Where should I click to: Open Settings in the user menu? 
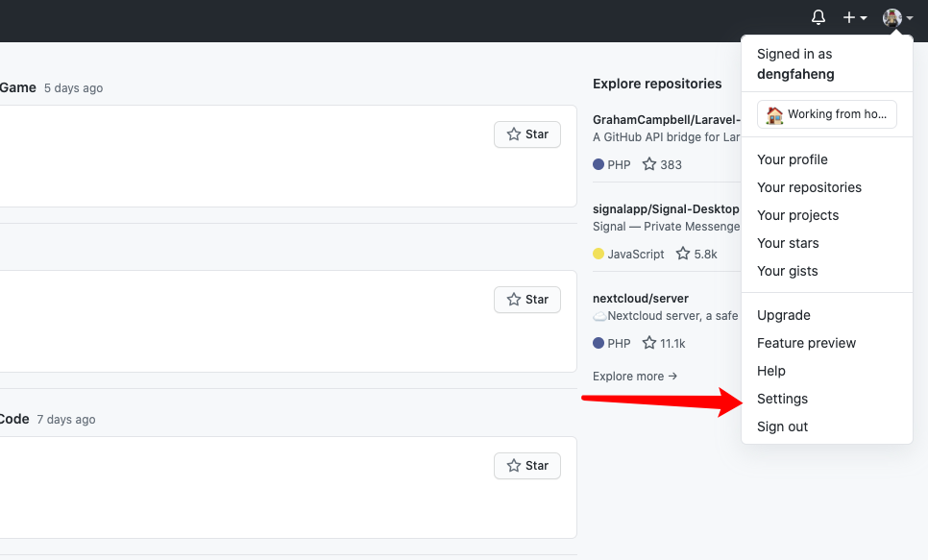click(x=782, y=399)
